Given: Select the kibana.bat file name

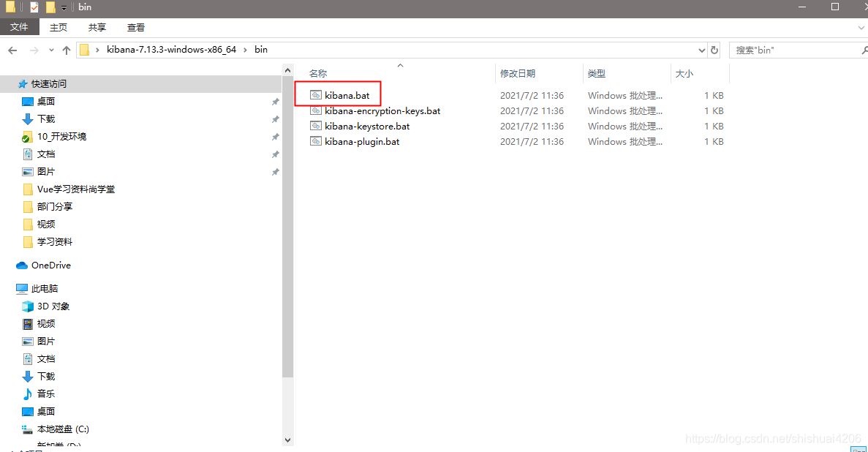Looking at the screenshot, I should click(347, 95).
